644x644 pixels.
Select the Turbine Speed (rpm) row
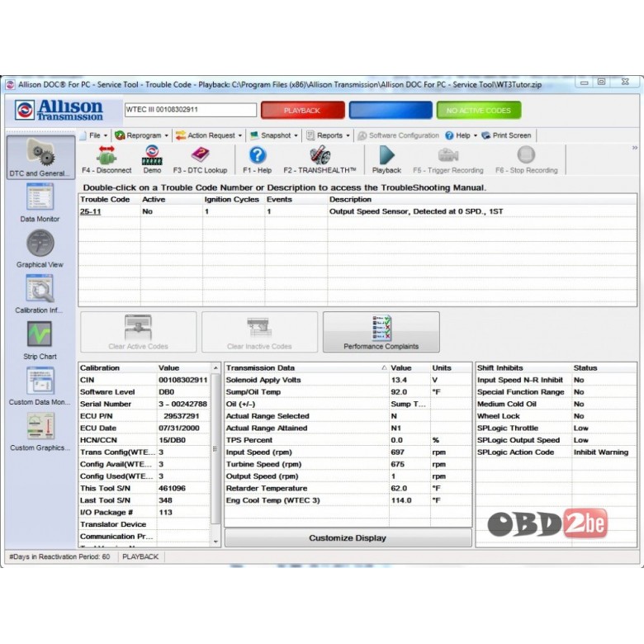tap(348, 464)
